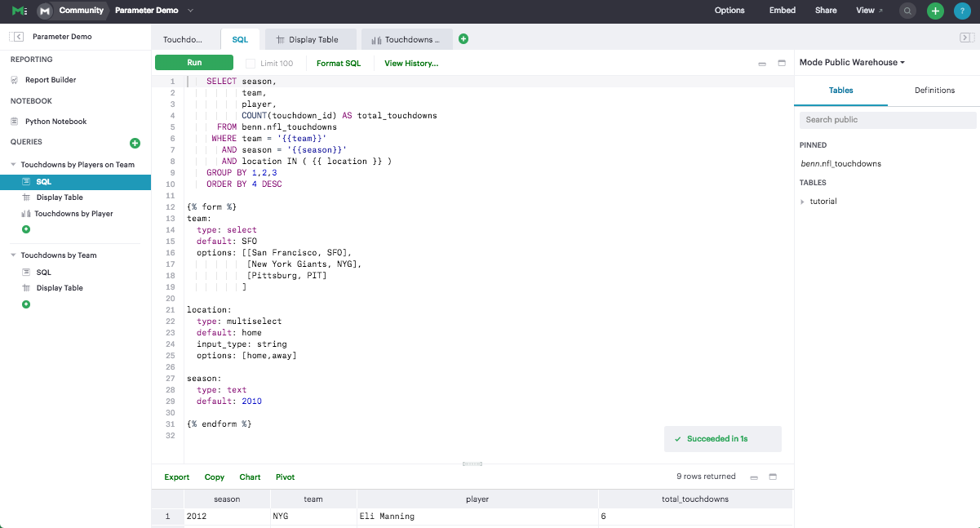Image resolution: width=980 pixels, height=528 pixels.
Task: Minimize the SQL editor pane
Action: point(762,64)
